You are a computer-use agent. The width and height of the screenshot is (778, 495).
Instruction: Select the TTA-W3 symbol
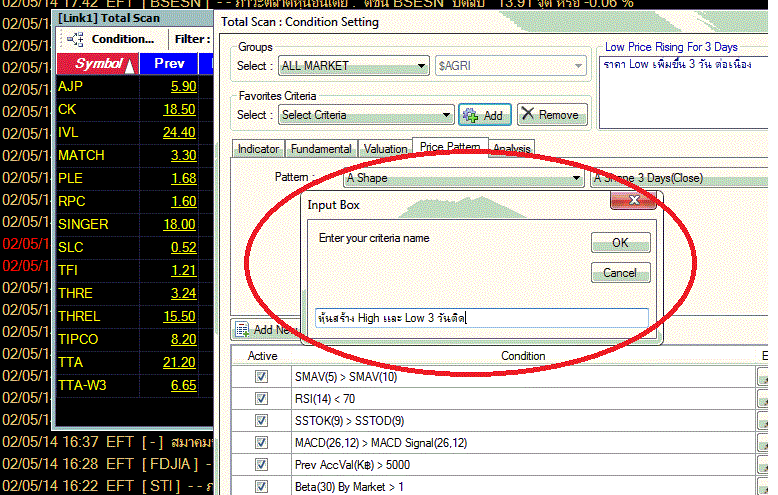pyautogui.click(x=82, y=385)
